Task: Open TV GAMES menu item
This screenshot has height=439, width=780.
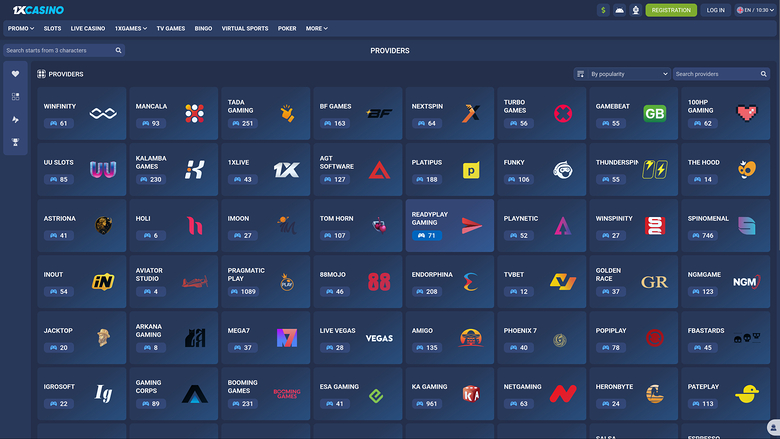Action: point(171,28)
